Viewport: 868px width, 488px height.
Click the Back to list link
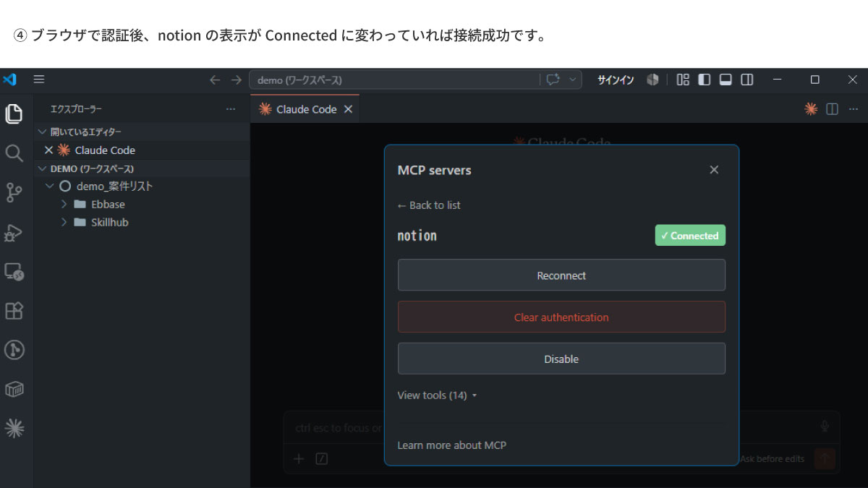429,205
